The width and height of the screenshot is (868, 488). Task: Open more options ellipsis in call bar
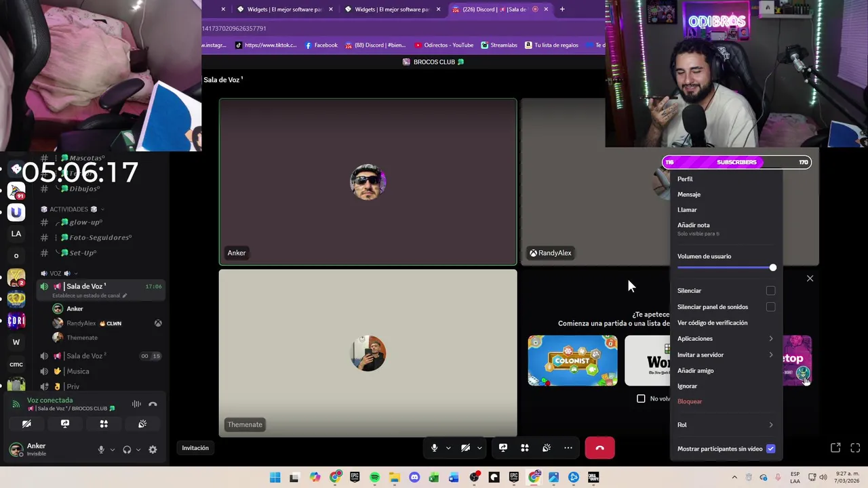point(568,448)
